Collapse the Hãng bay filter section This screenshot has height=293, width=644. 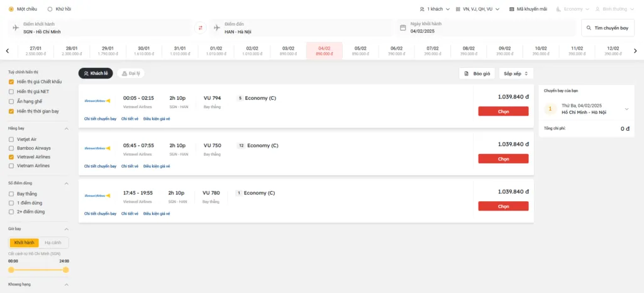(x=67, y=129)
